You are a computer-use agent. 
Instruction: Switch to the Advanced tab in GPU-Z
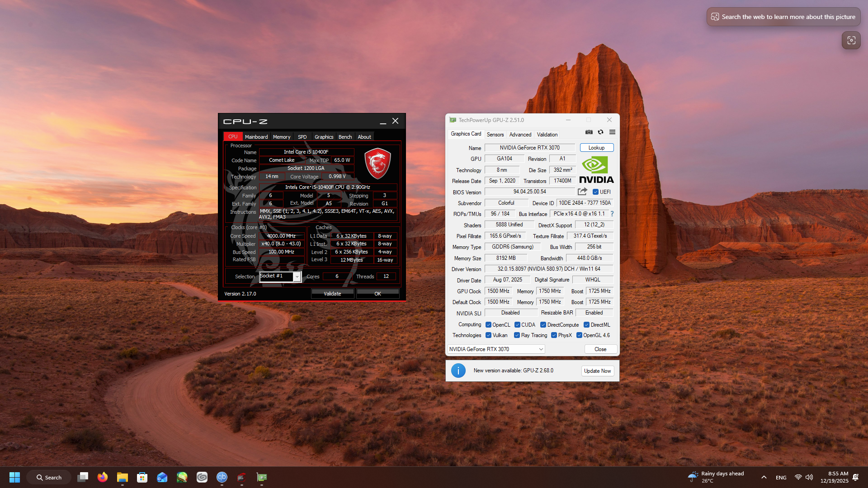(x=520, y=135)
